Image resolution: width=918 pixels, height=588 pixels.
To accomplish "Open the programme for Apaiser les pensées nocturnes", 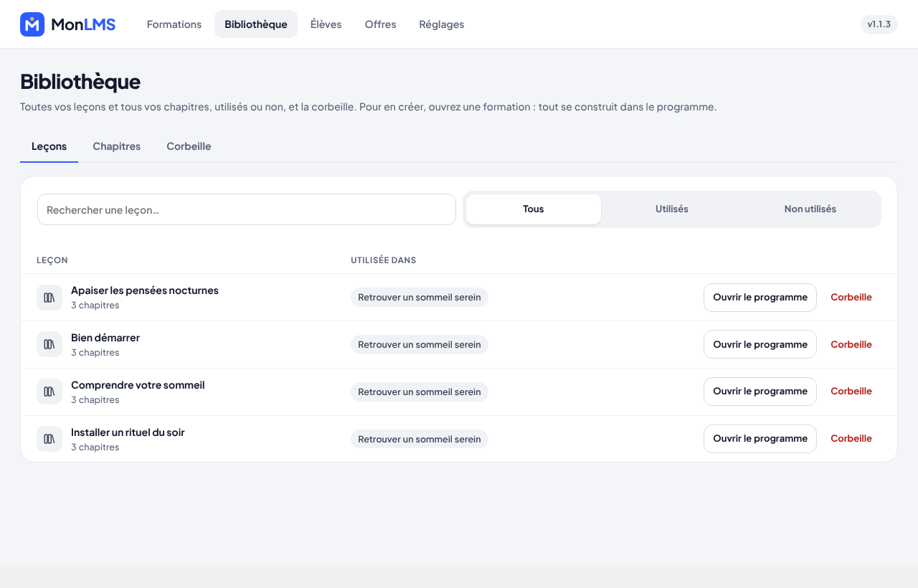I will pyautogui.click(x=760, y=298).
